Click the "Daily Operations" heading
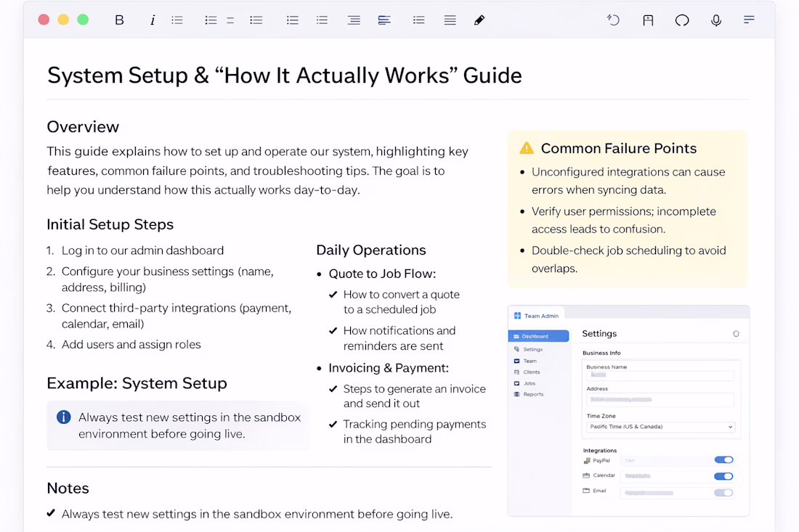Viewport: 799px width, 532px height. click(x=371, y=250)
